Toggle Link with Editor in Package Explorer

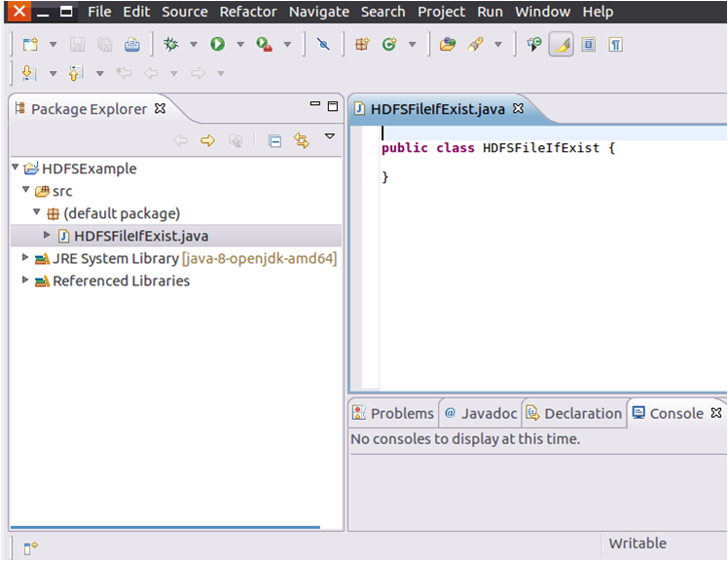click(x=302, y=141)
